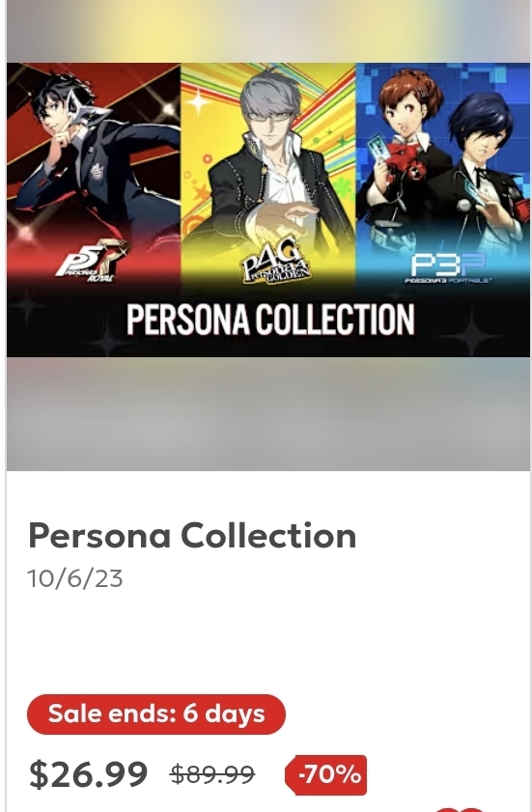Click the $26.99 sale price
This screenshot has height=812, width=532.
pos(88,774)
